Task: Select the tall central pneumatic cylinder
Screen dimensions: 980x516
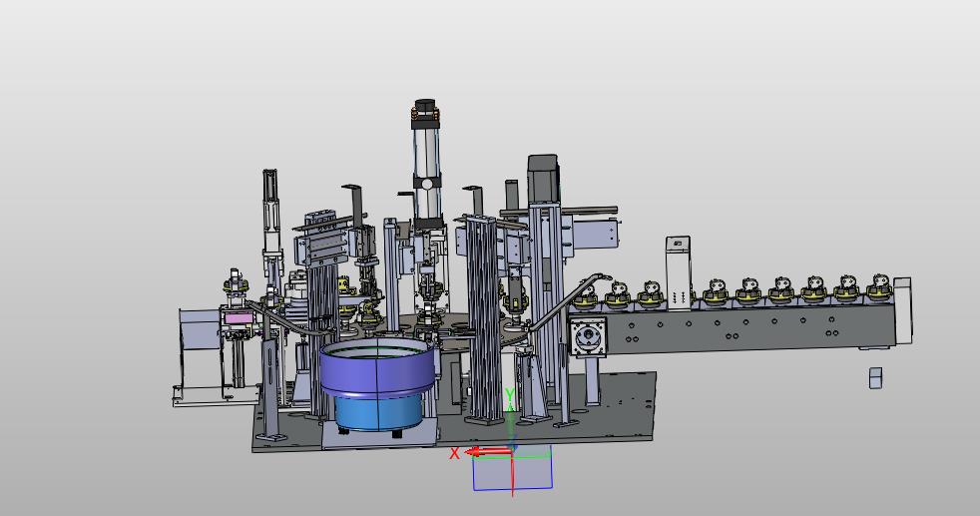Action: (426, 163)
